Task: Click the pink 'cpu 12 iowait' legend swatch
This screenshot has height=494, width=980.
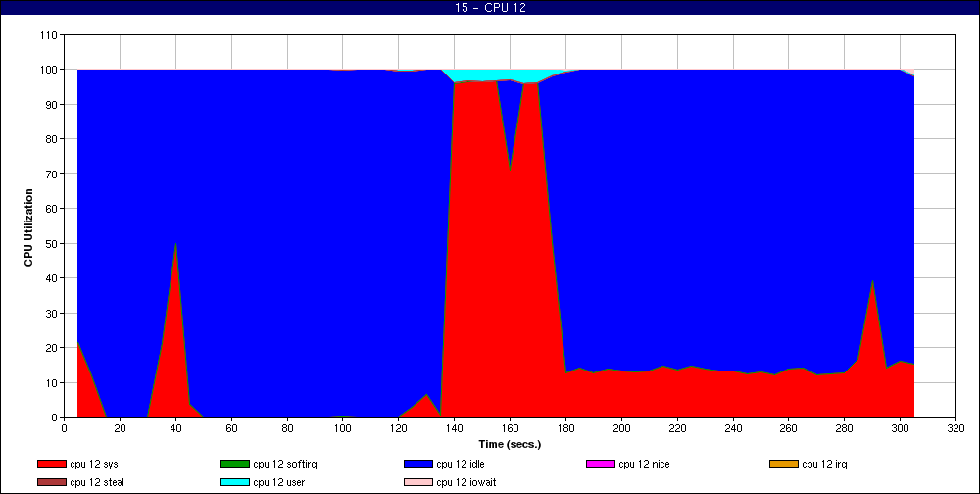Action: coord(417,483)
